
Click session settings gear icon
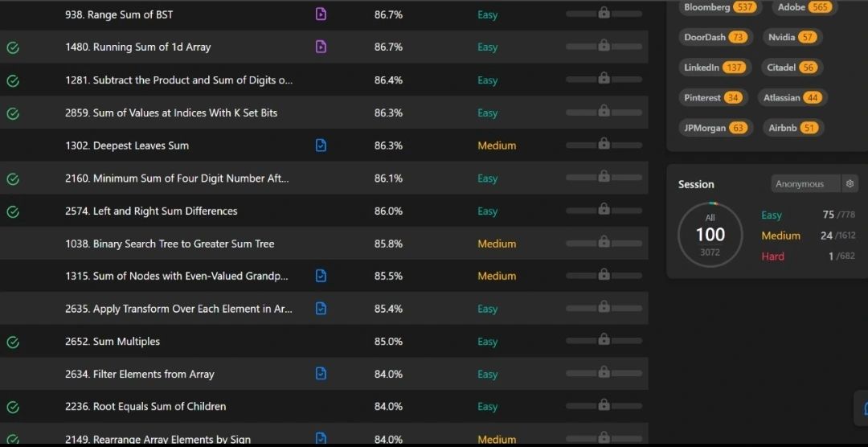click(x=850, y=184)
